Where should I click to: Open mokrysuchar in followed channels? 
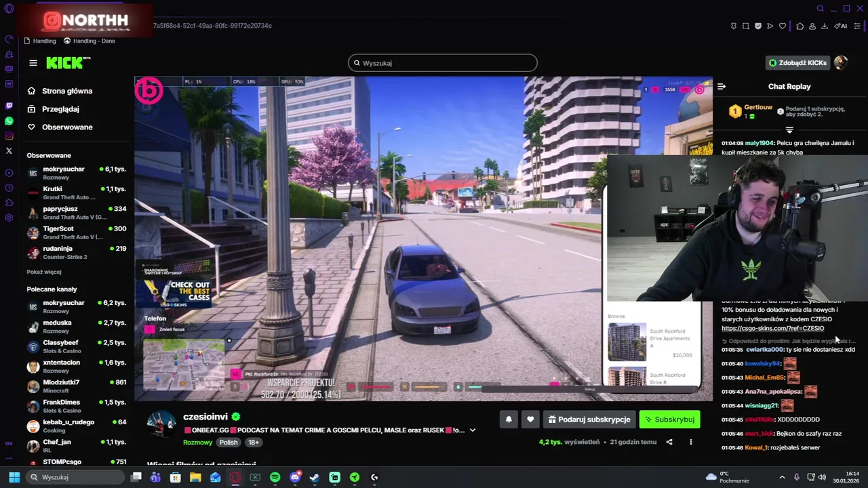[x=77, y=173]
